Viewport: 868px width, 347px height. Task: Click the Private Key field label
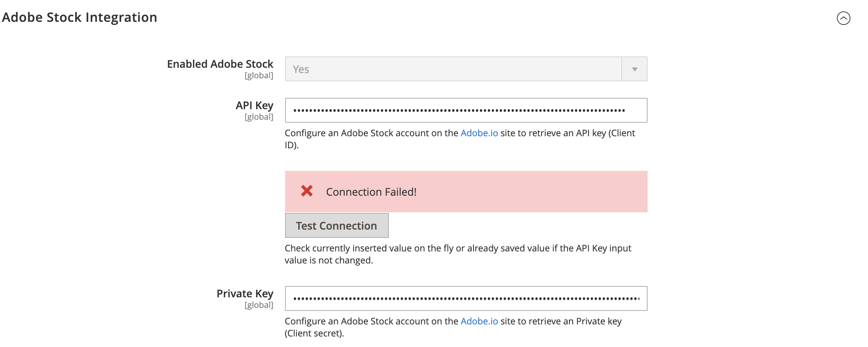245,294
